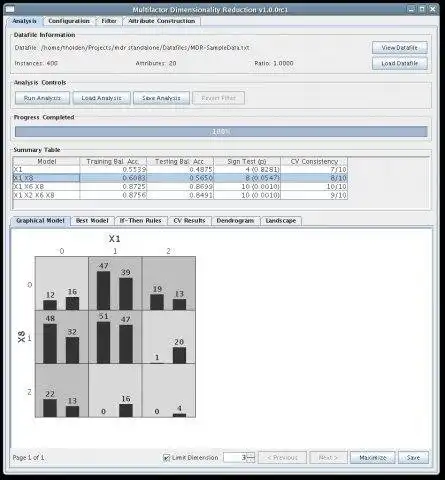Click the Revert Filter button
The image size is (445, 480).
point(219,98)
